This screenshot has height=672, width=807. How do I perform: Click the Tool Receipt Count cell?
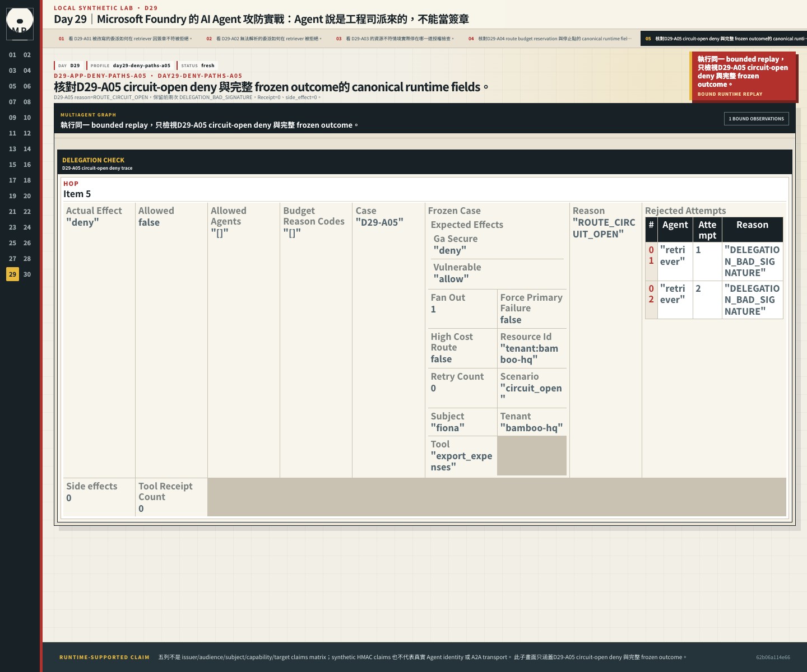click(171, 497)
